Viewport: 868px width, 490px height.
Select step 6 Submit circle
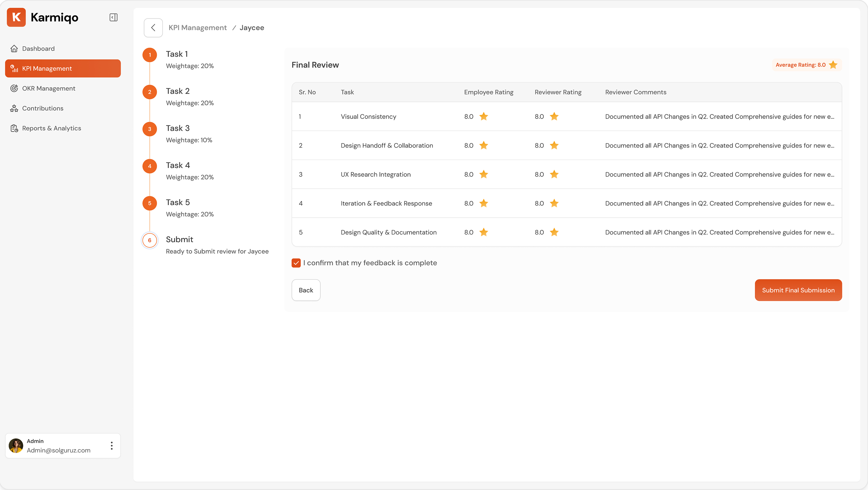[x=150, y=240]
